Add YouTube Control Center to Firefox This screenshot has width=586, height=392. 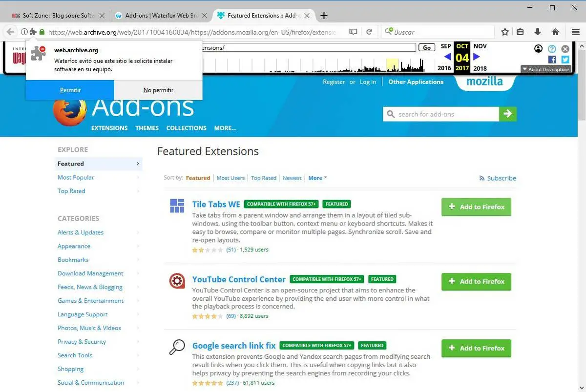click(476, 282)
